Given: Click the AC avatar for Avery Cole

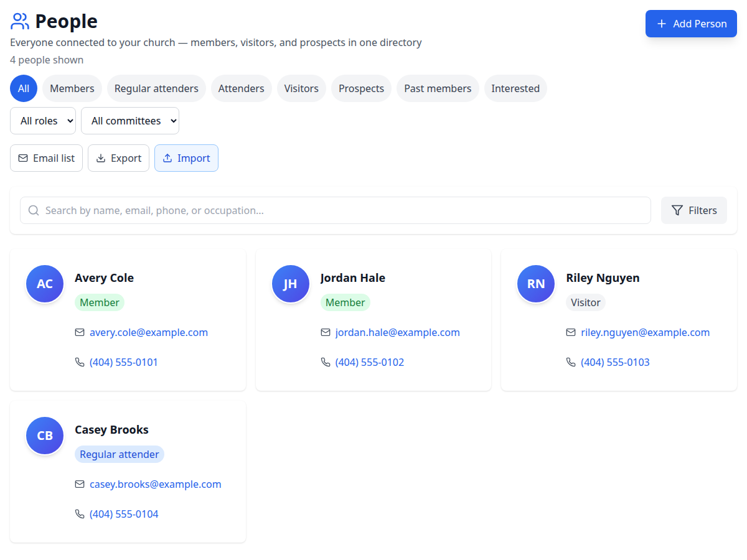Looking at the screenshot, I should pos(45,284).
